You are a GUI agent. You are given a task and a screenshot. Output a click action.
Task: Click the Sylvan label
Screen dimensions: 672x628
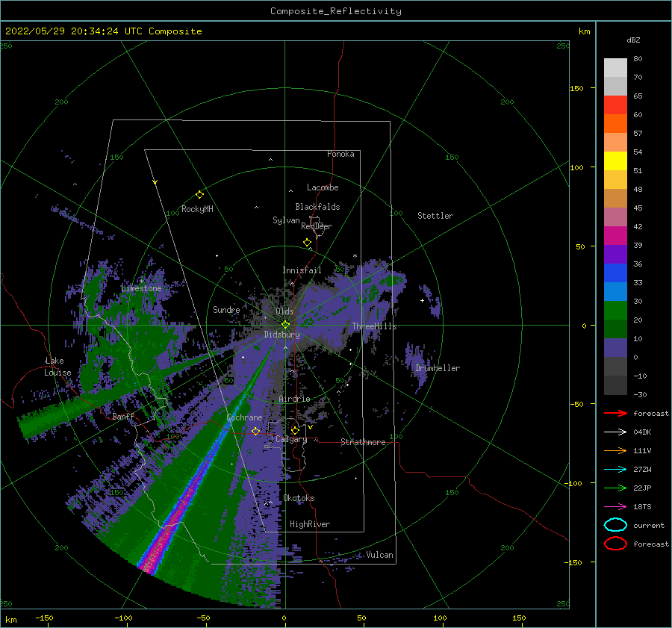(286, 220)
